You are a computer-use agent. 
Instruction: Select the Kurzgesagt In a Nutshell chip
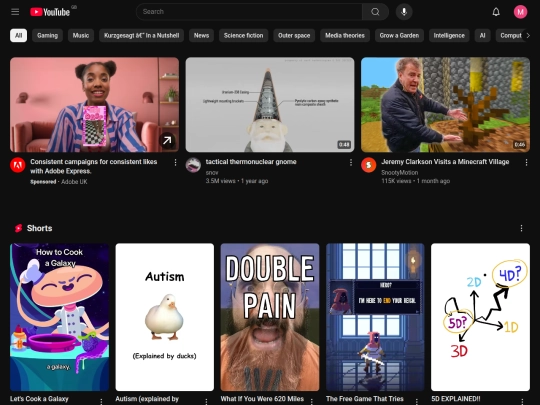pyautogui.click(x=142, y=35)
